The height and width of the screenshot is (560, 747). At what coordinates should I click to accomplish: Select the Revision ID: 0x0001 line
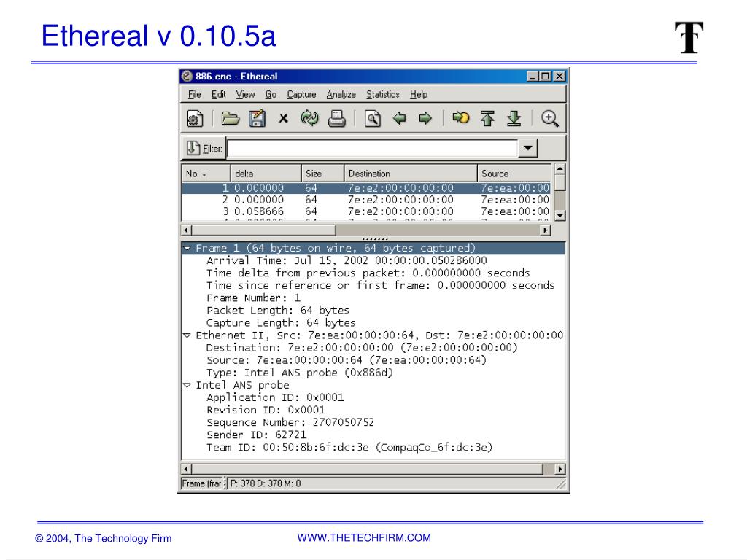[x=266, y=410]
